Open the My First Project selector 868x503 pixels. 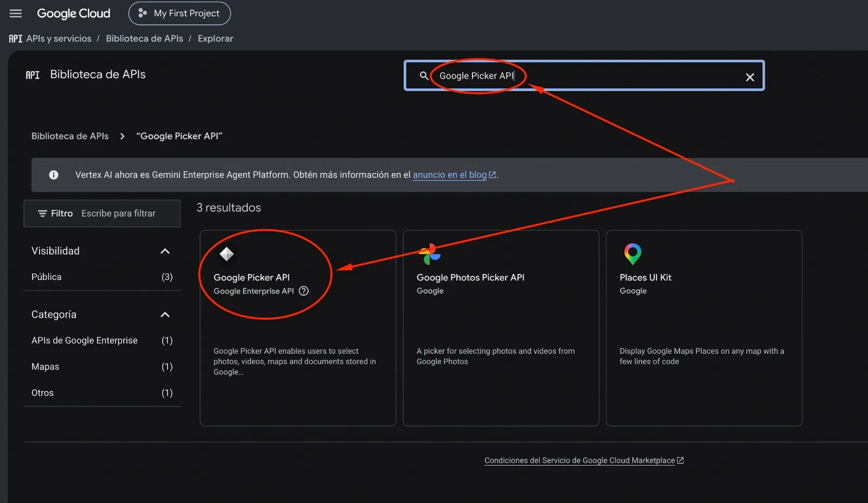coord(180,14)
